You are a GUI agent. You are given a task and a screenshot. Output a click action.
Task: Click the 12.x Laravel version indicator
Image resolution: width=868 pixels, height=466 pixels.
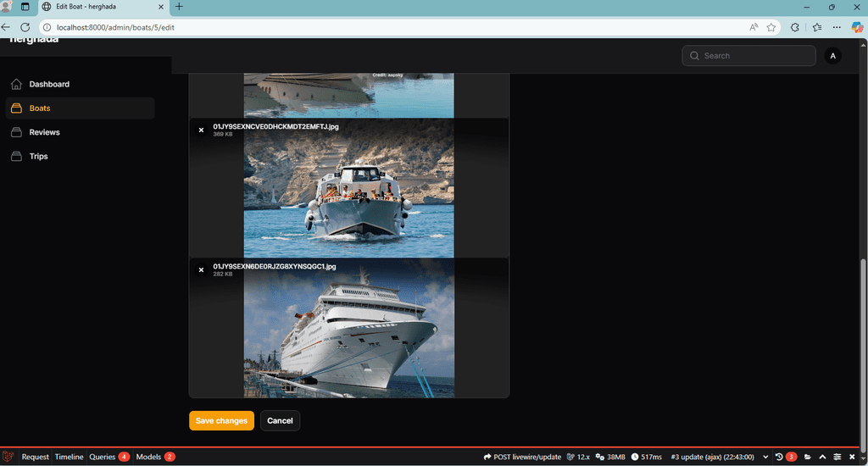tap(578, 458)
